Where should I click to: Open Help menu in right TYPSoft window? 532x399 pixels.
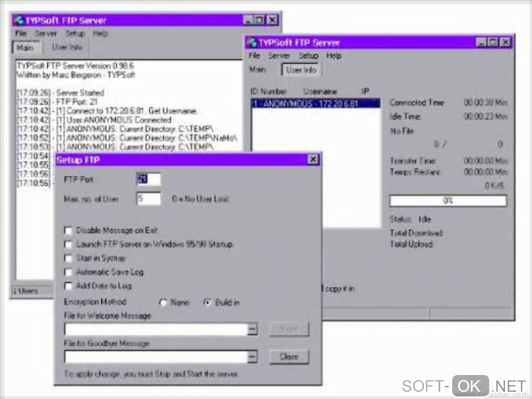click(334, 56)
